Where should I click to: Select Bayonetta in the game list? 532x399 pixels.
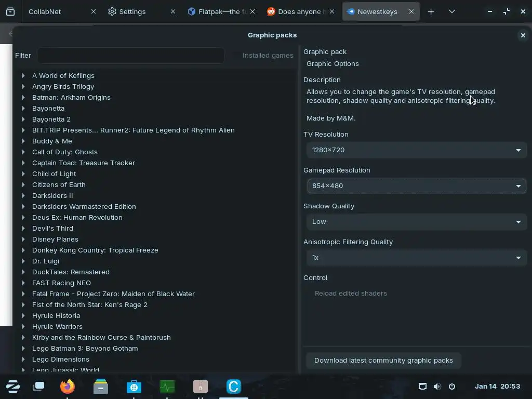click(48, 109)
